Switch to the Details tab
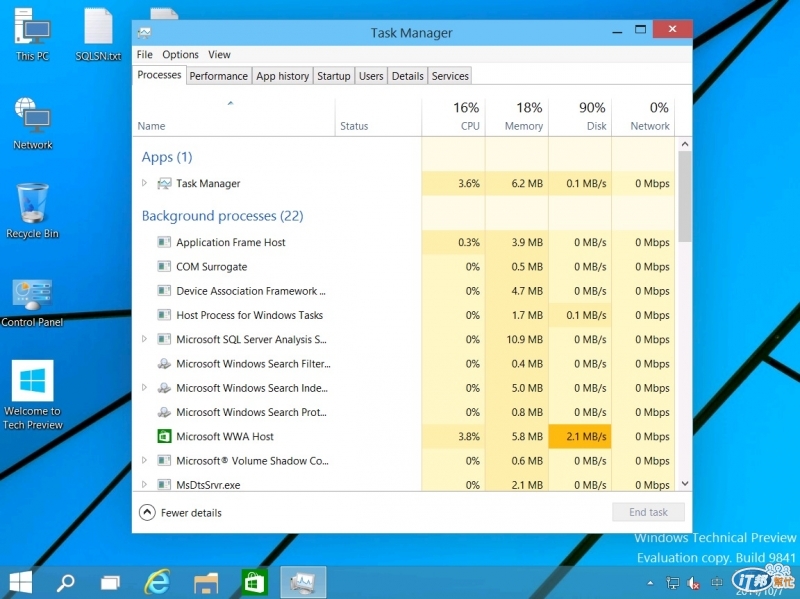The width and height of the screenshot is (800, 599). click(x=408, y=76)
